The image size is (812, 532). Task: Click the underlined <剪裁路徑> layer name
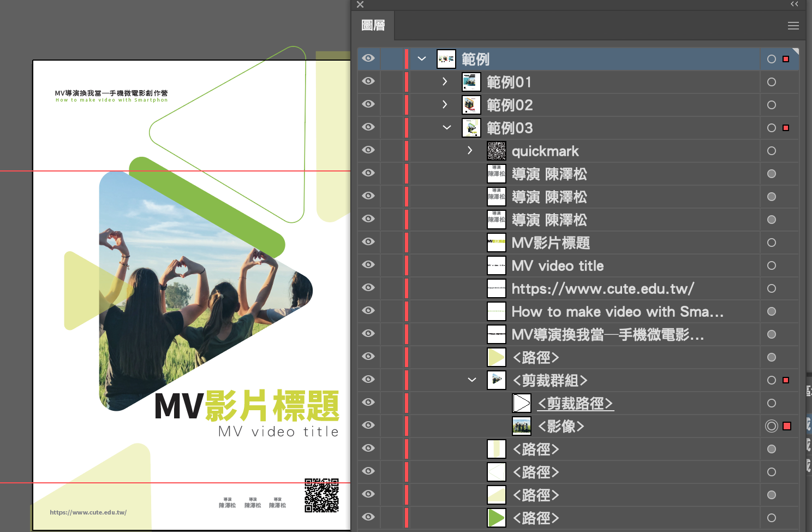(x=575, y=403)
